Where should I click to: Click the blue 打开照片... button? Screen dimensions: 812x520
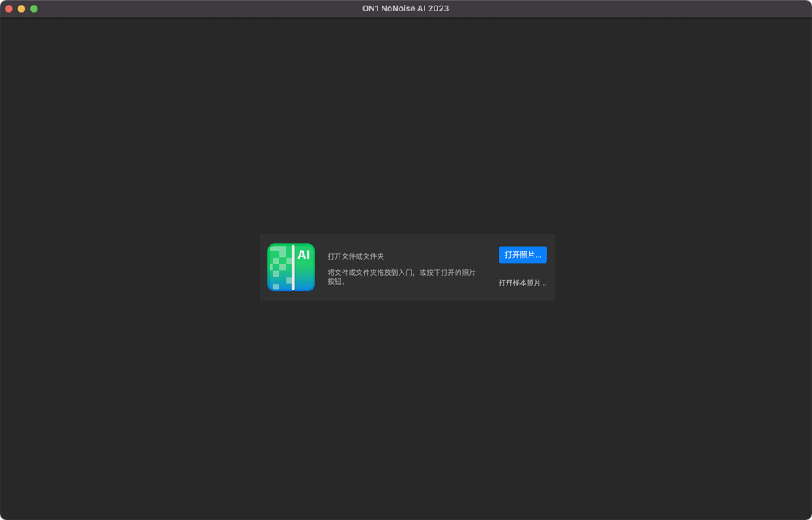pyautogui.click(x=522, y=255)
